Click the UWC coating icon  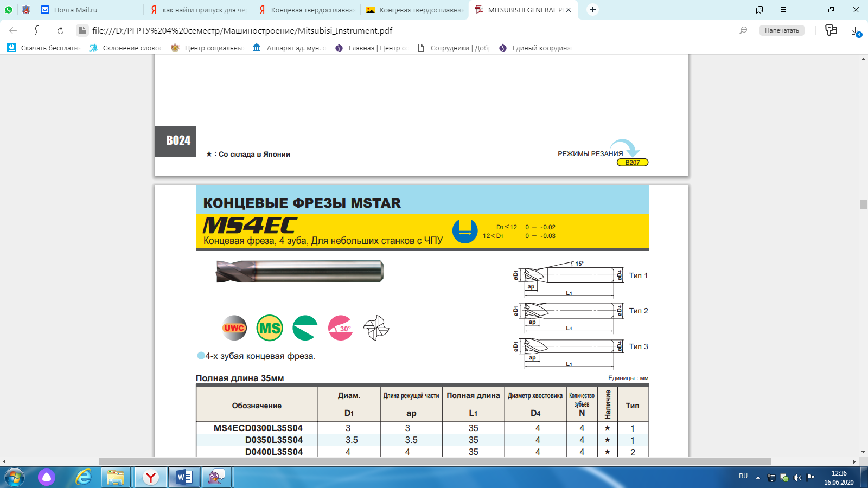pos(234,328)
